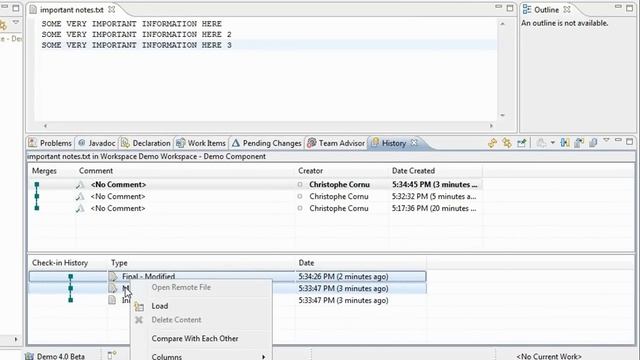640x360 pixels.
Task: Sort by the Date Created column header
Action: (x=413, y=171)
